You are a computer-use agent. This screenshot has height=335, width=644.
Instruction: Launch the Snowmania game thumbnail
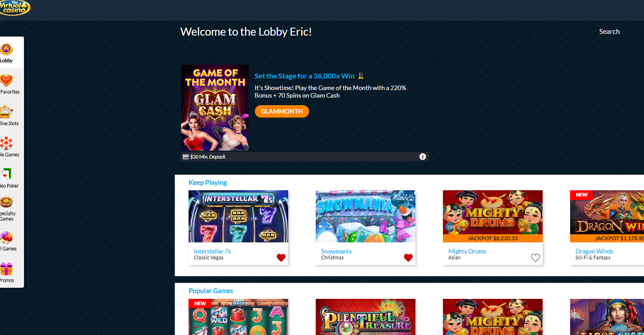(366, 216)
